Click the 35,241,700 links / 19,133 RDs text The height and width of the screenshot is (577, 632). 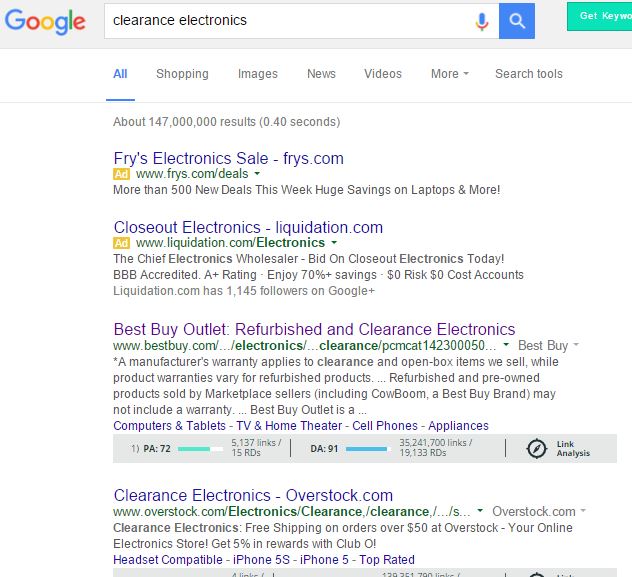[435, 448]
